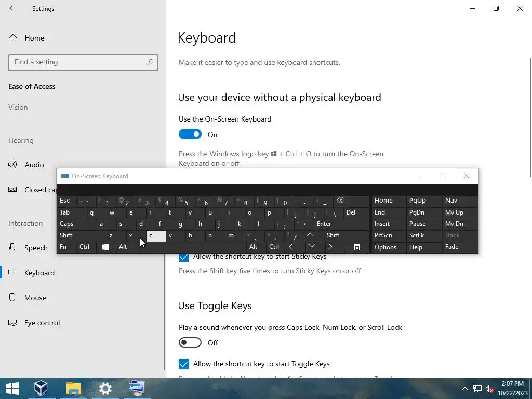Close the On-Screen Keyboard window
The height and width of the screenshot is (399, 532).
[467, 176]
